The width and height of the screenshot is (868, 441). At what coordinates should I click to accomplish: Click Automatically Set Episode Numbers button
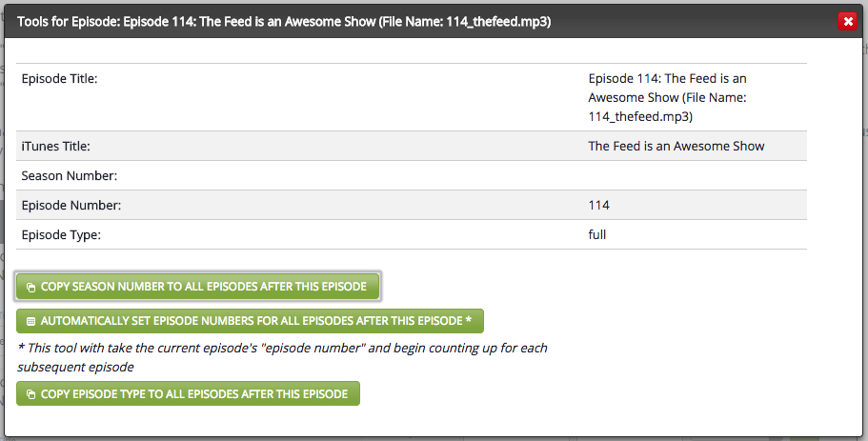(x=250, y=321)
